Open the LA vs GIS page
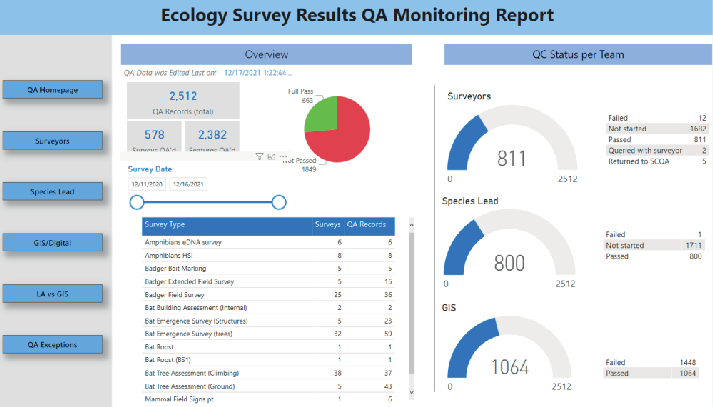The height and width of the screenshot is (407, 713). (x=53, y=293)
